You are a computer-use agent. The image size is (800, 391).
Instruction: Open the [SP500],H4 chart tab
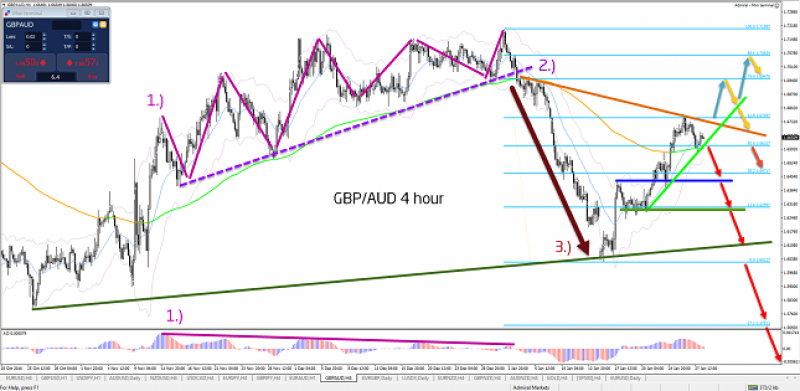click(x=589, y=378)
